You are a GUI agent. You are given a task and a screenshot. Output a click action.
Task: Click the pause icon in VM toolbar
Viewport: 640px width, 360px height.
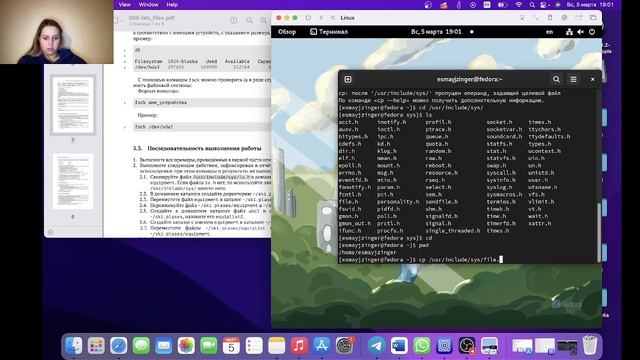click(321, 18)
